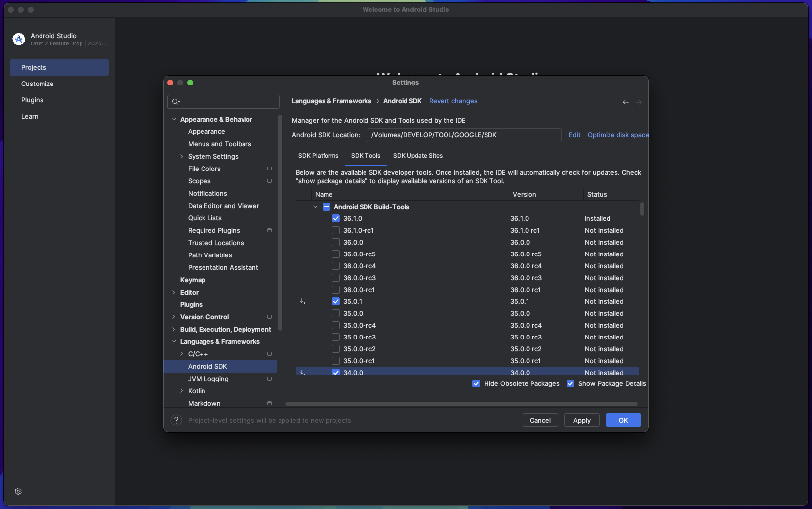Switch to the SDK Platforms tab
This screenshot has width=812, height=509.
click(318, 156)
